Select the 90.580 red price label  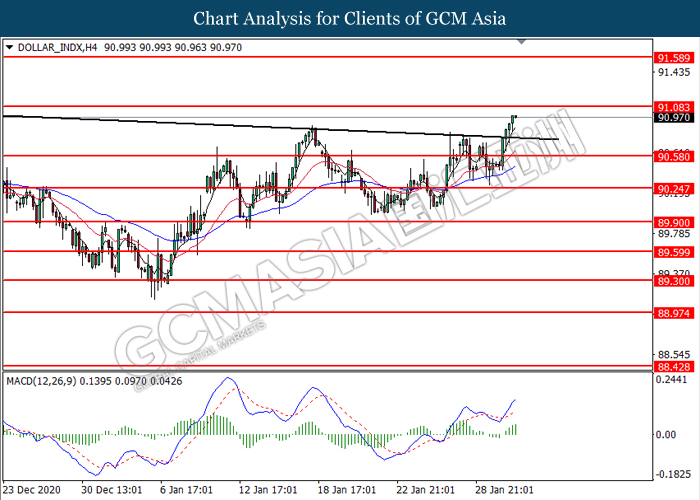(673, 156)
